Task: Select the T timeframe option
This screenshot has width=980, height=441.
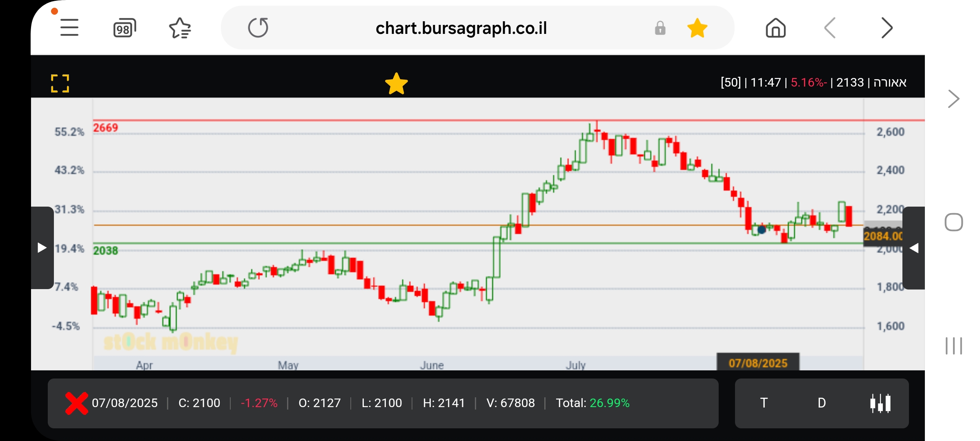Action: tap(764, 403)
